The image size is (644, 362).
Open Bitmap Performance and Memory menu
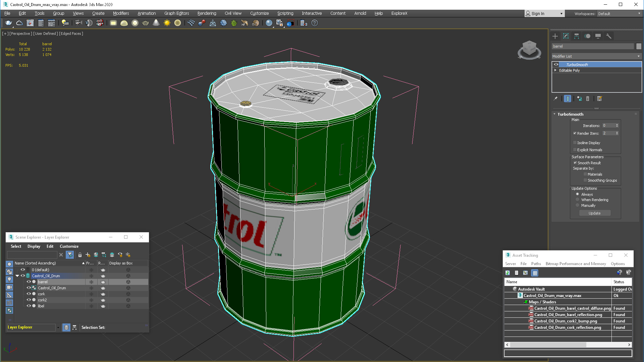click(576, 264)
